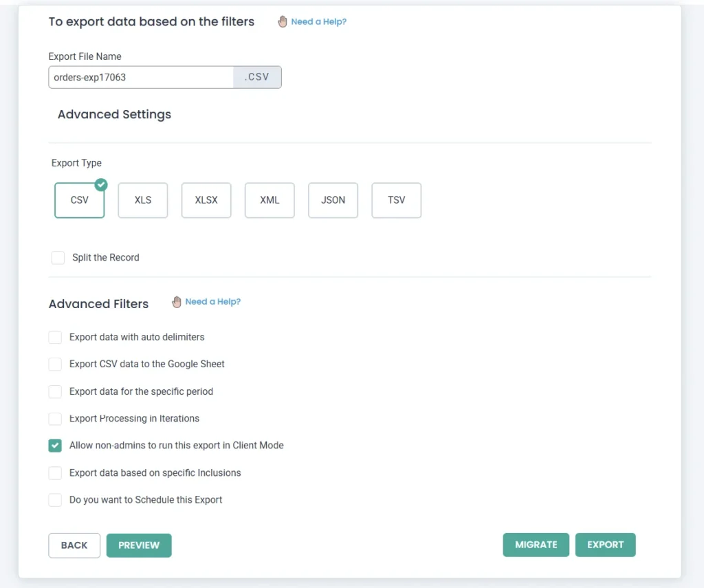The image size is (704, 588).
Task: Click the Export File Name input field
Action: (x=141, y=78)
